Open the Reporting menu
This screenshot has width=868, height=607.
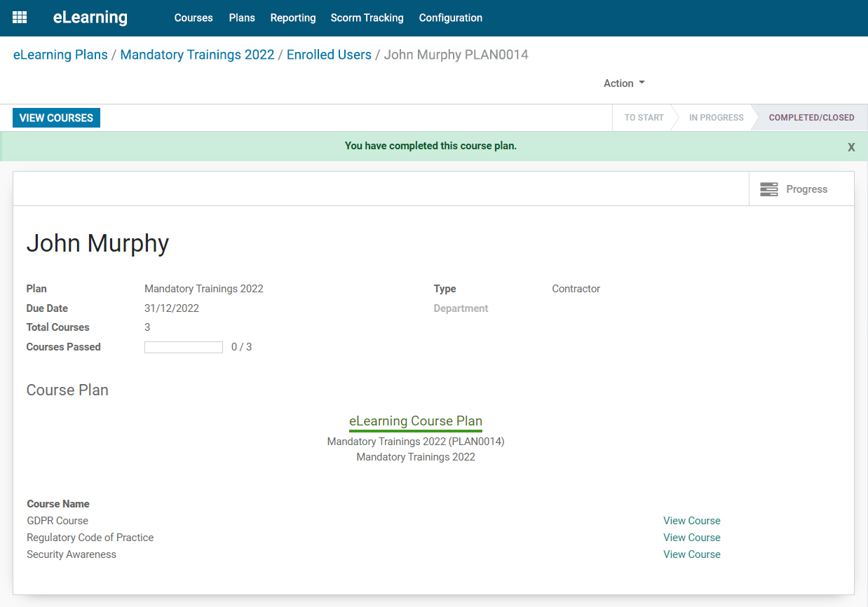click(x=293, y=18)
